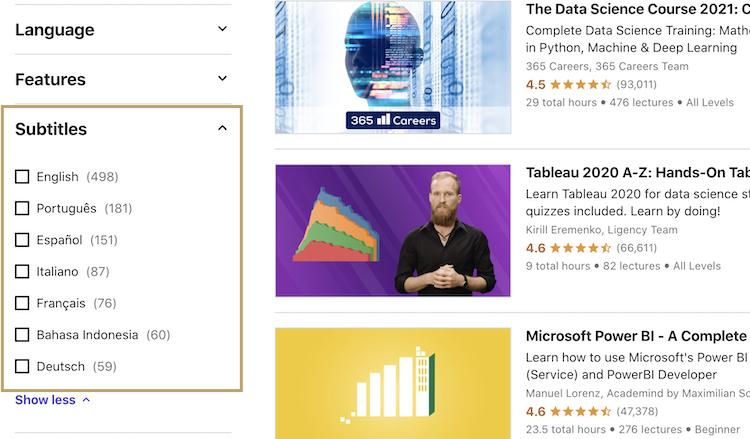Toggle the Deutsch subtitles checkbox

tap(22, 367)
